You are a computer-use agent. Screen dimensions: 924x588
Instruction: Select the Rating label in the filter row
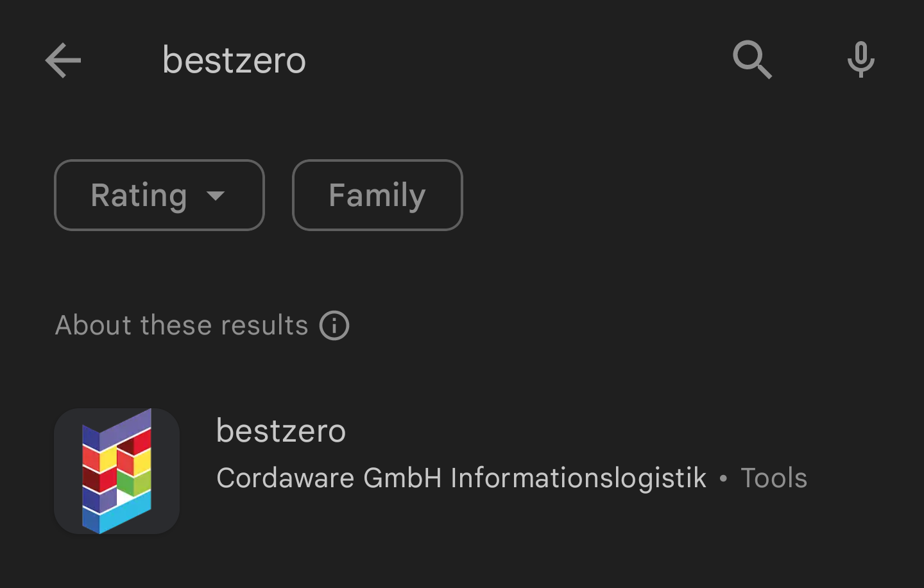coord(139,195)
